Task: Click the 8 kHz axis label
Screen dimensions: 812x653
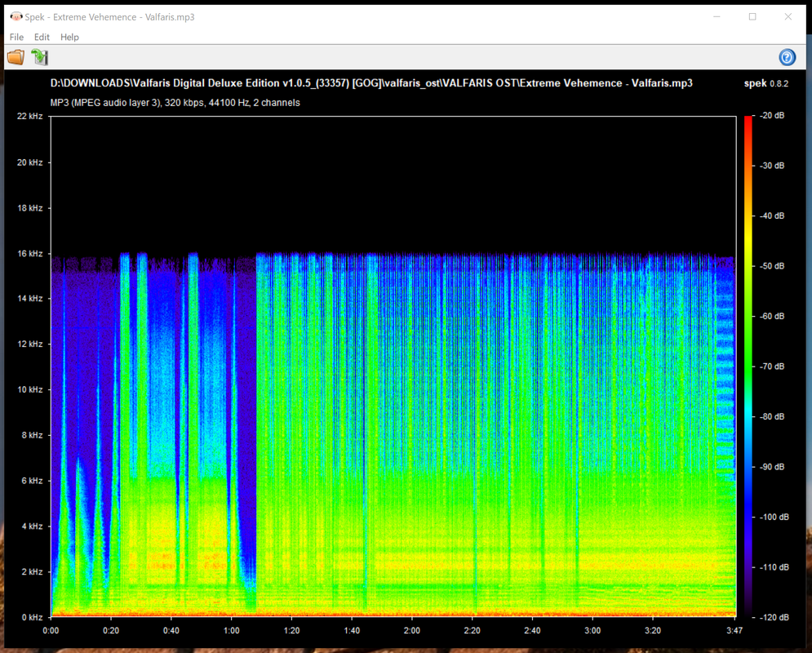Action: 32,435
